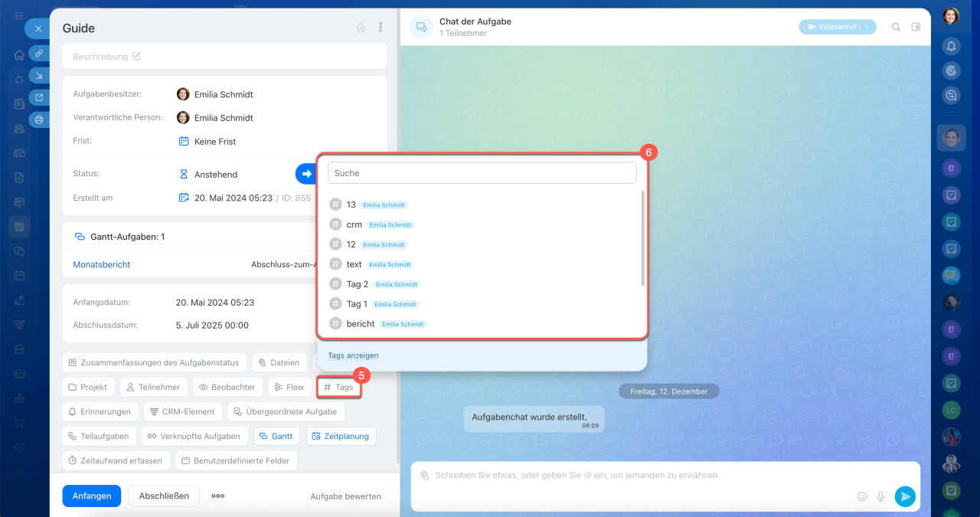Image resolution: width=980 pixels, height=517 pixels.
Task: Add Beobachter to the task
Action: (x=227, y=387)
